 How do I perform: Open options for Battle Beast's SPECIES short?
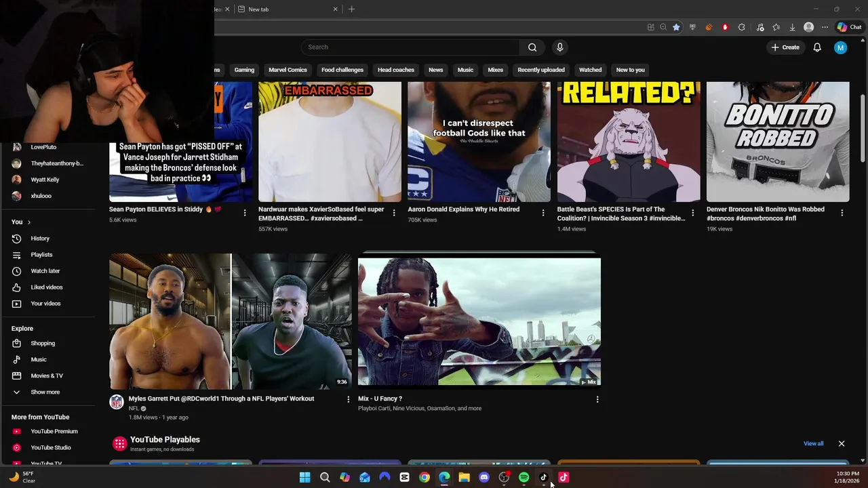(x=692, y=213)
